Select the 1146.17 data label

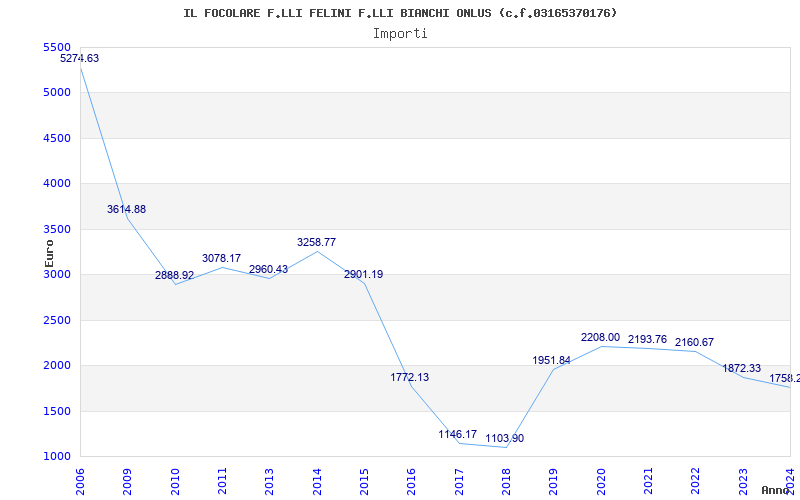[x=458, y=435]
